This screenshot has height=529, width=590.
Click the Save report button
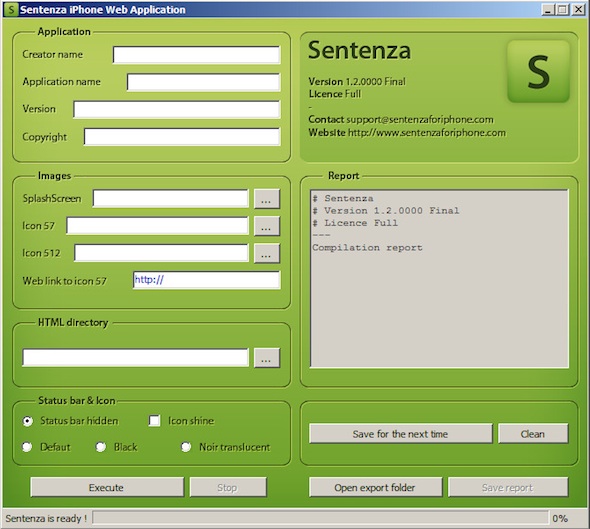pos(508,487)
